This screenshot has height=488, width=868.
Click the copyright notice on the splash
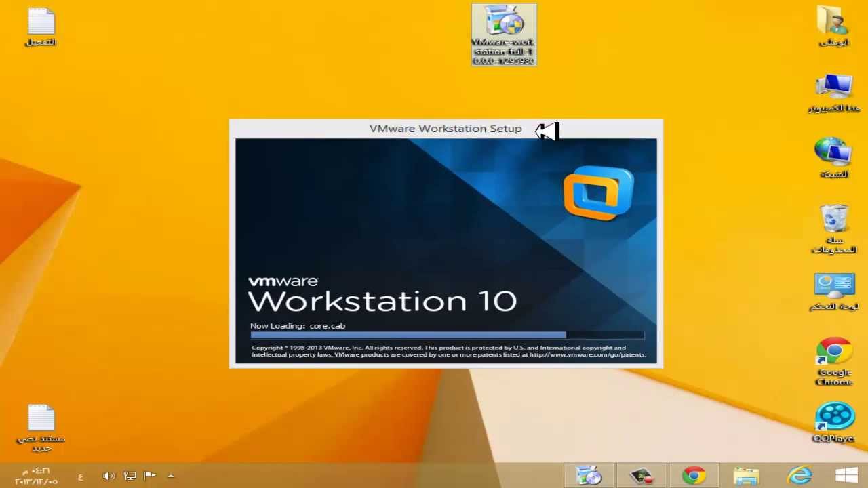tap(448, 351)
